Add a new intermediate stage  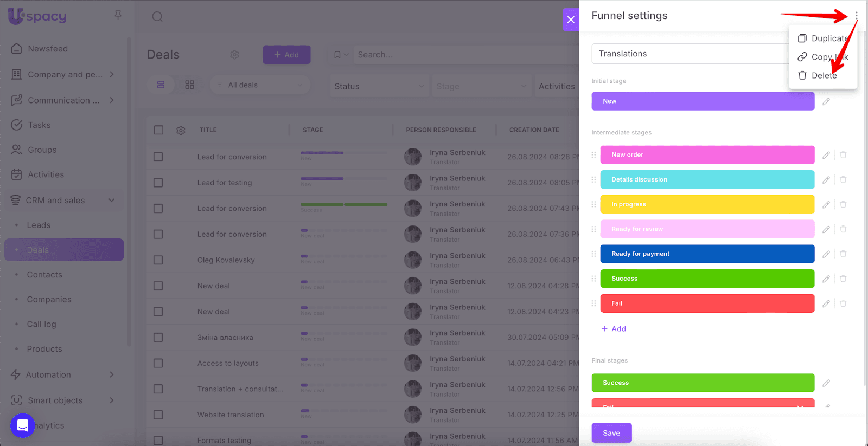click(614, 329)
